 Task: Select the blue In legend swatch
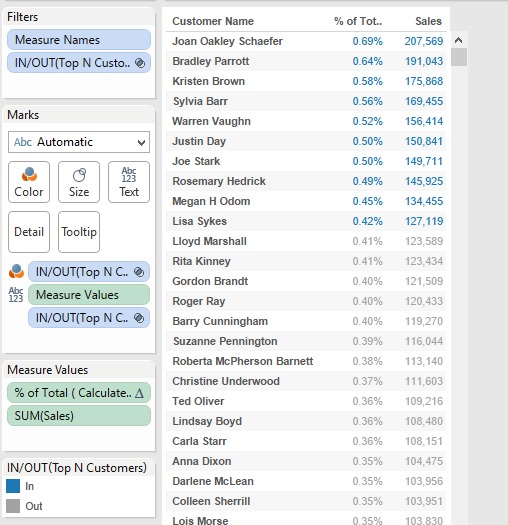click(13, 486)
